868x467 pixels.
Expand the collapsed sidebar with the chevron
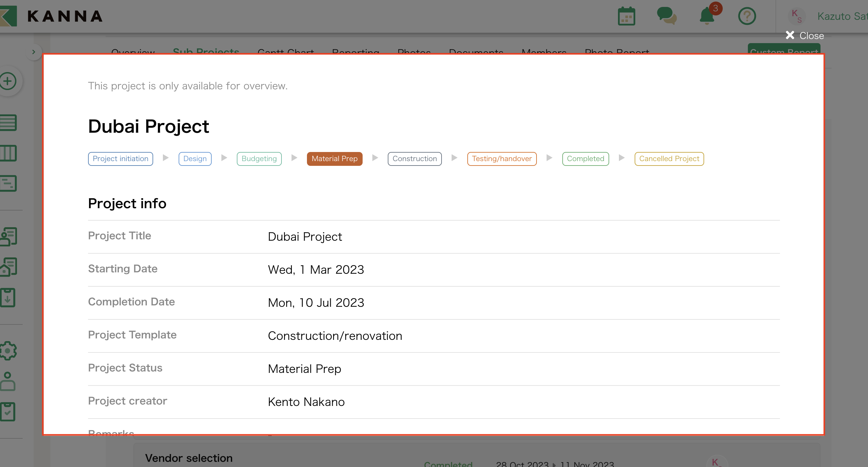[34, 51]
